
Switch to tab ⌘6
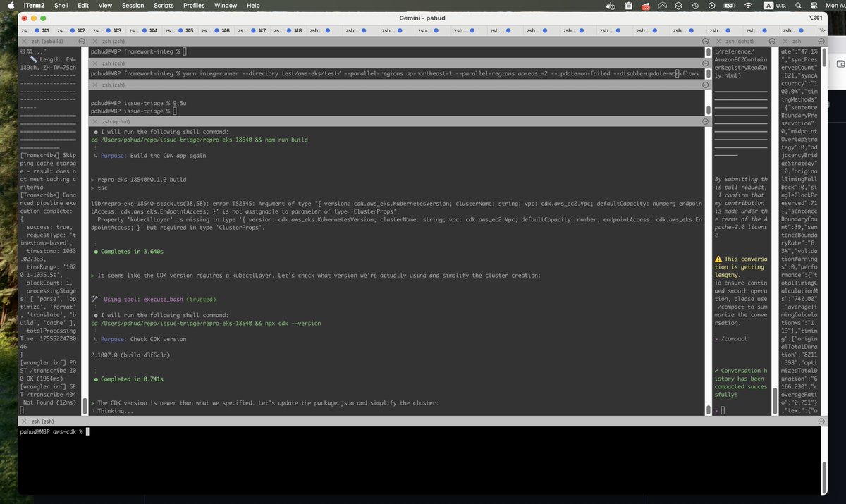[216, 30]
